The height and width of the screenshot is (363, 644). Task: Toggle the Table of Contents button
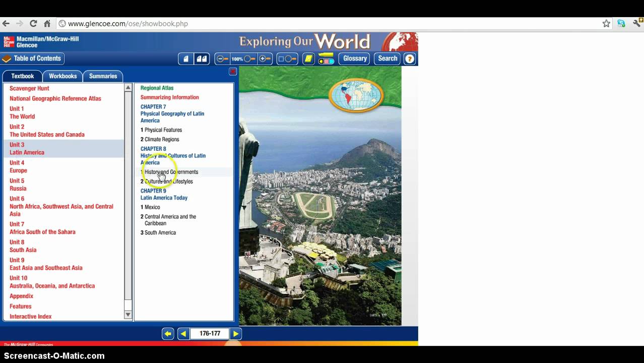(33, 58)
